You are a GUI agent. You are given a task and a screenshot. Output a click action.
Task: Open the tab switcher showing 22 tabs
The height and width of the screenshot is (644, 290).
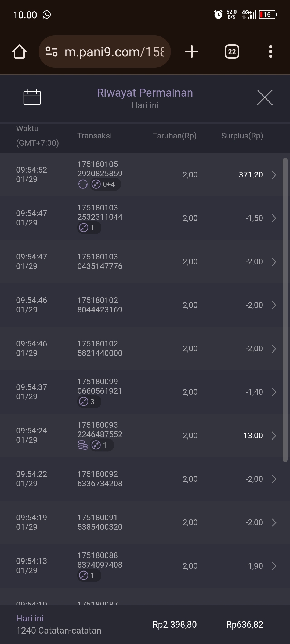coord(232,52)
